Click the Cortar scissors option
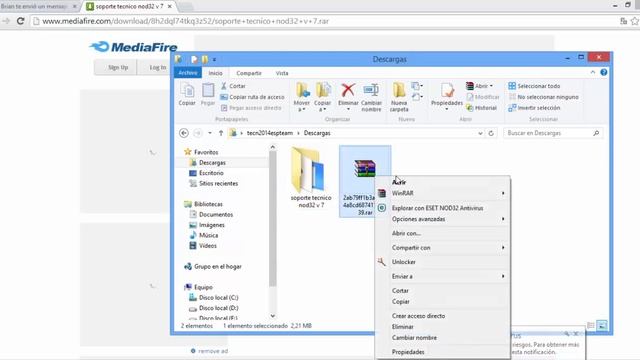Viewport: 640px width, 360px height. (233, 86)
